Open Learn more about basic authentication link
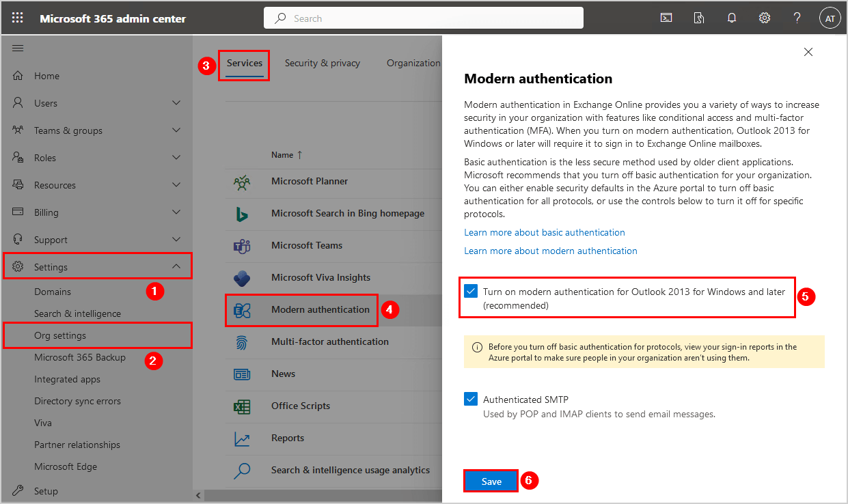848x504 pixels. click(x=545, y=232)
